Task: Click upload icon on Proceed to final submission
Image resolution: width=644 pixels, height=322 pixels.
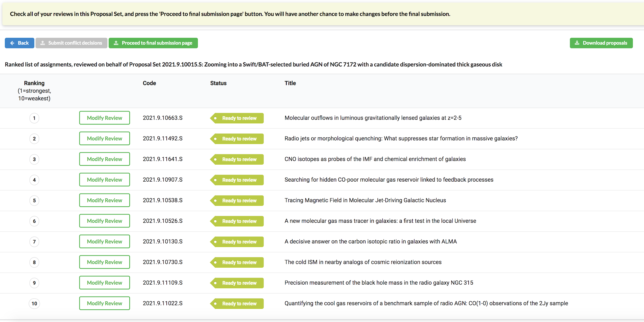Action: pyautogui.click(x=116, y=43)
